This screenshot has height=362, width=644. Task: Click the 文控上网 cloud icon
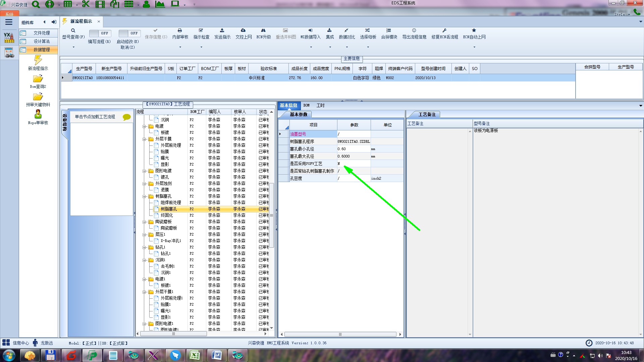pyautogui.click(x=243, y=31)
